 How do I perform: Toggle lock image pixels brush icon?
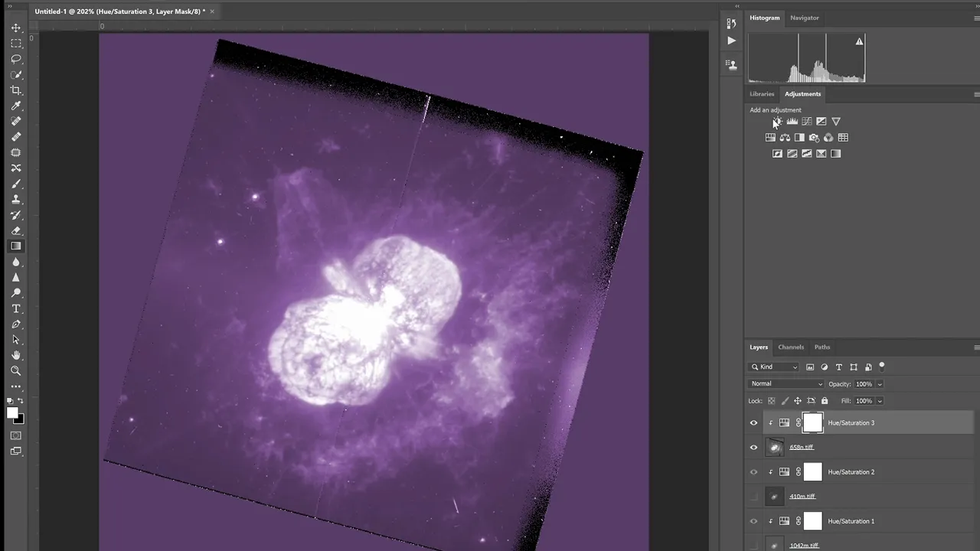pos(785,400)
